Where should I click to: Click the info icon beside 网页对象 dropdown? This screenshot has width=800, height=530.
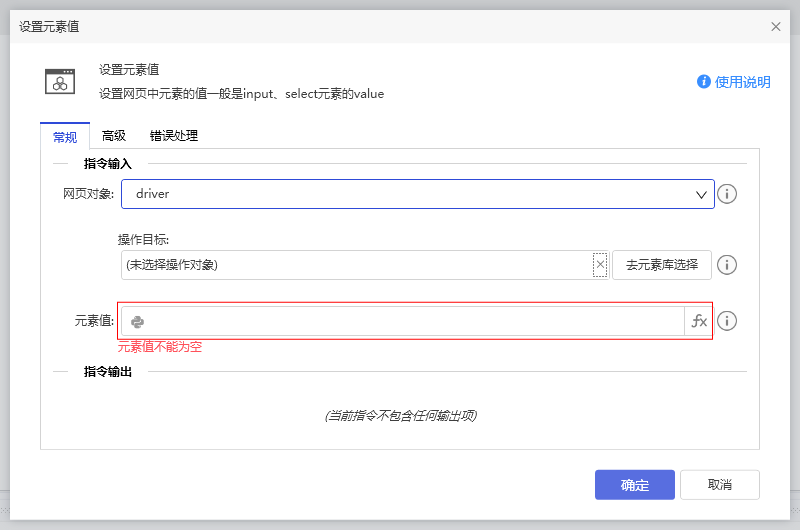(727, 194)
